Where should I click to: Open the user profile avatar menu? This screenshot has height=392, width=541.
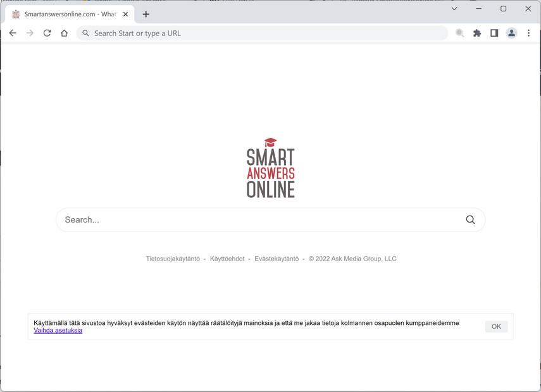click(x=511, y=33)
